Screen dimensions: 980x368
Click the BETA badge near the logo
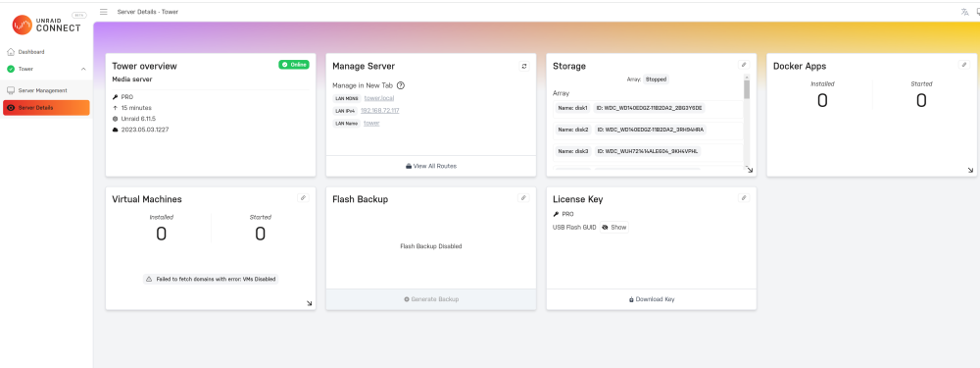click(79, 15)
